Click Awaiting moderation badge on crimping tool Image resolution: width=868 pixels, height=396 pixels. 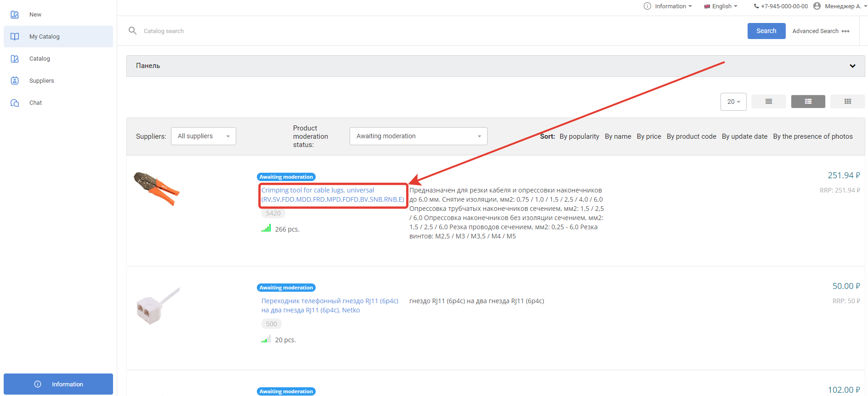click(x=286, y=177)
